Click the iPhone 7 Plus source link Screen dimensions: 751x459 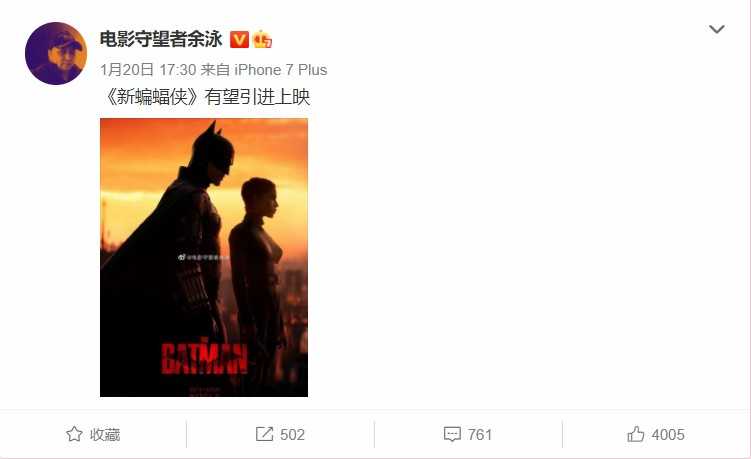(x=281, y=70)
